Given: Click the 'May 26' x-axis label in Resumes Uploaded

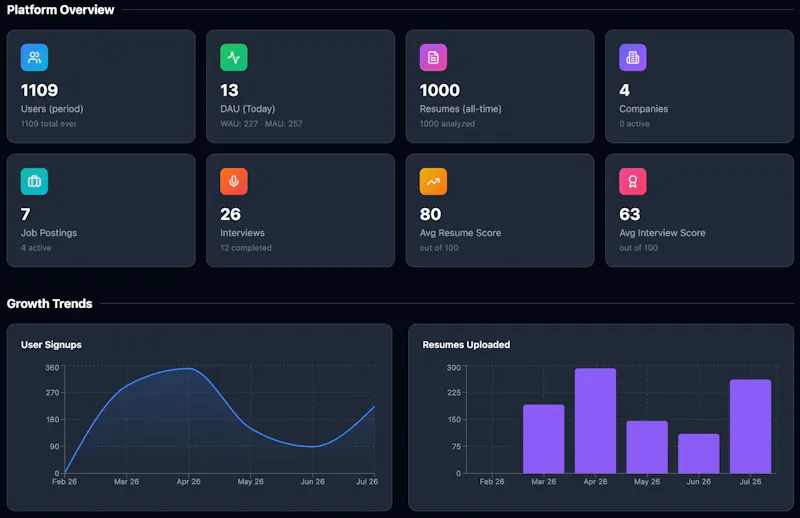Looking at the screenshot, I should click(x=647, y=481).
